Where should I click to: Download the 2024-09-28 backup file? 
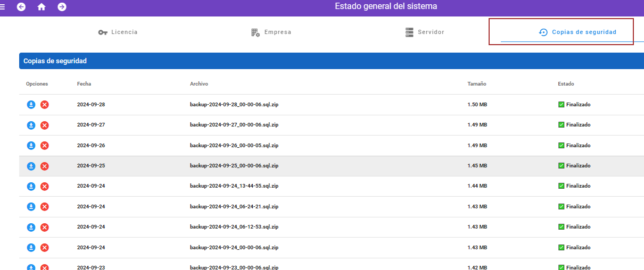[31, 105]
